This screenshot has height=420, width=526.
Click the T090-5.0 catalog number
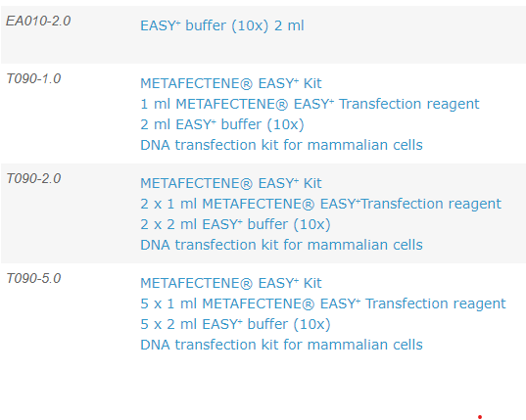point(33,279)
